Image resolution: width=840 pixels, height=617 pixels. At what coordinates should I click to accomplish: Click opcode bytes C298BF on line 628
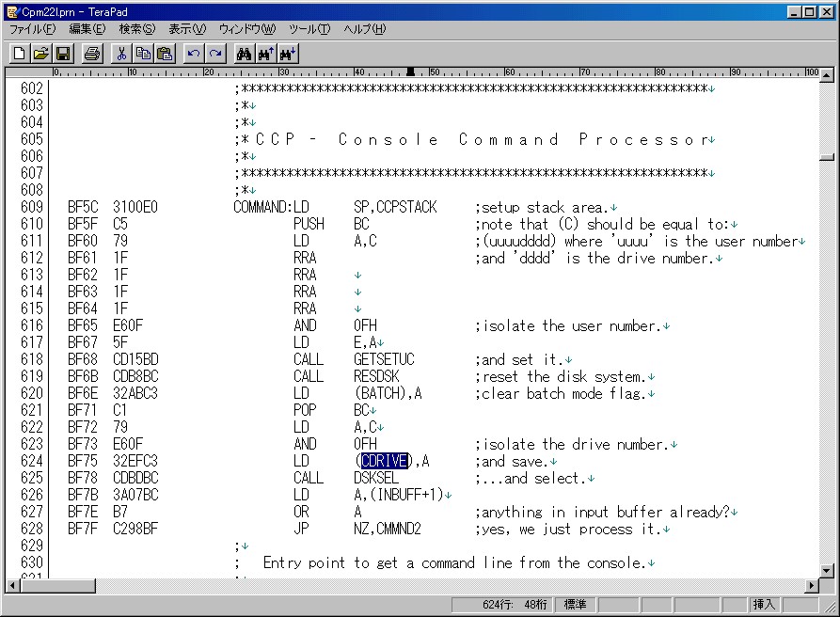(x=135, y=529)
